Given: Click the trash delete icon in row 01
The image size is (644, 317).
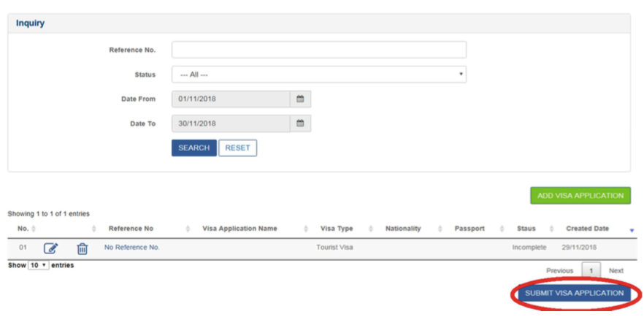Looking at the screenshot, I should click(83, 248).
